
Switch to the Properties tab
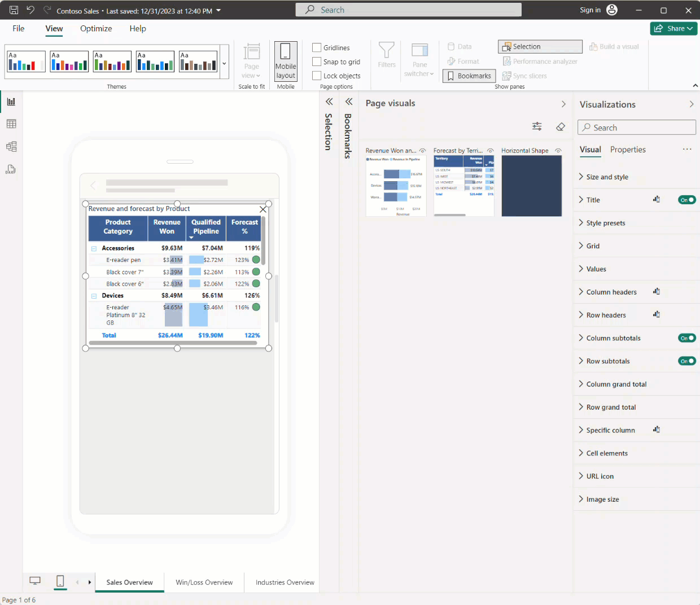click(628, 150)
